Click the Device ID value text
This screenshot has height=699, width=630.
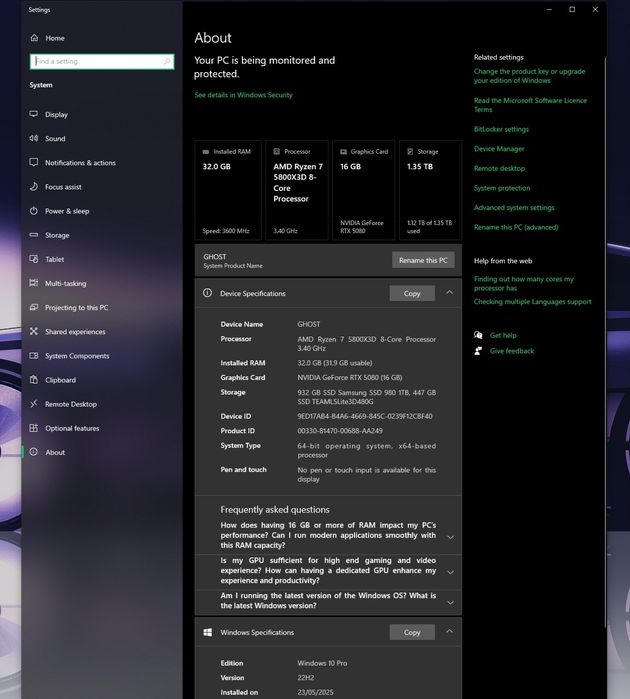(x=365, y=416)
